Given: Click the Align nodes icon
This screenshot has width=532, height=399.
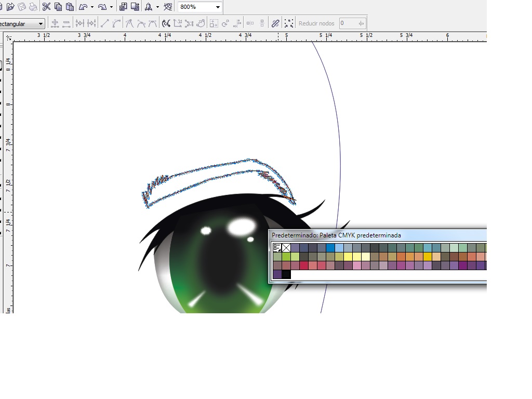Looking at the screenshot, I should point(237,23).
